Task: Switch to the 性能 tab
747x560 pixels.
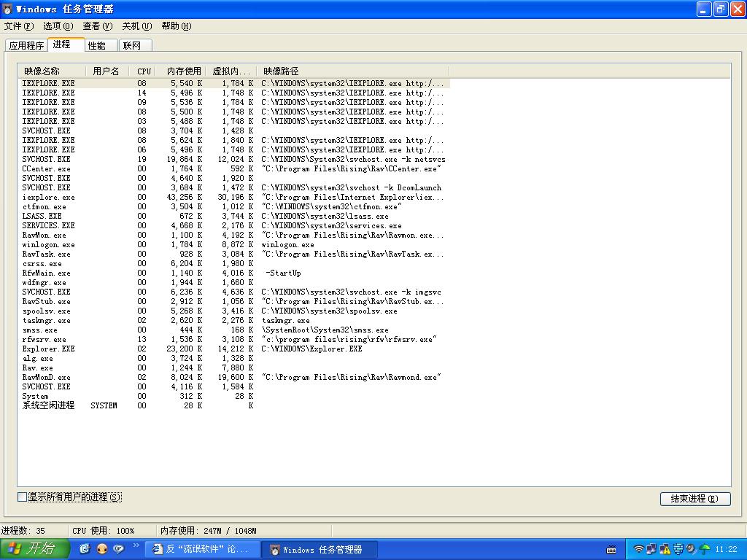Action: 101,46
